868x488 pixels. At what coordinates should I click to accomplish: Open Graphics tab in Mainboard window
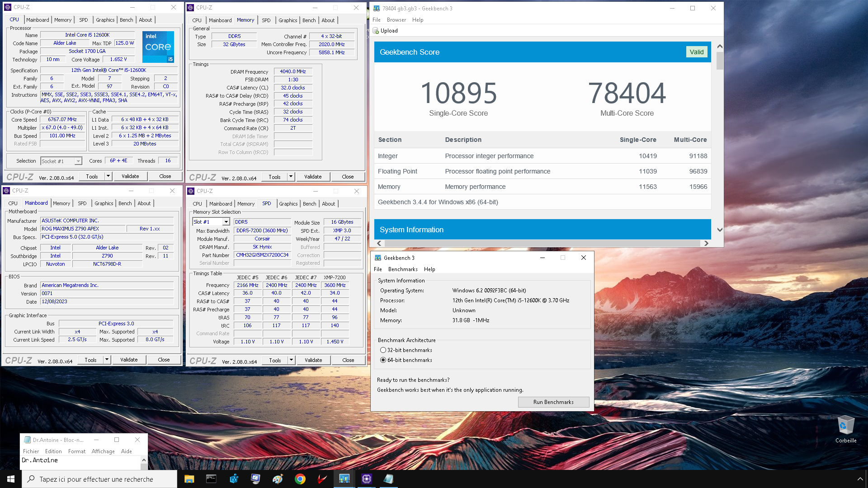click(x=104, y=203)
